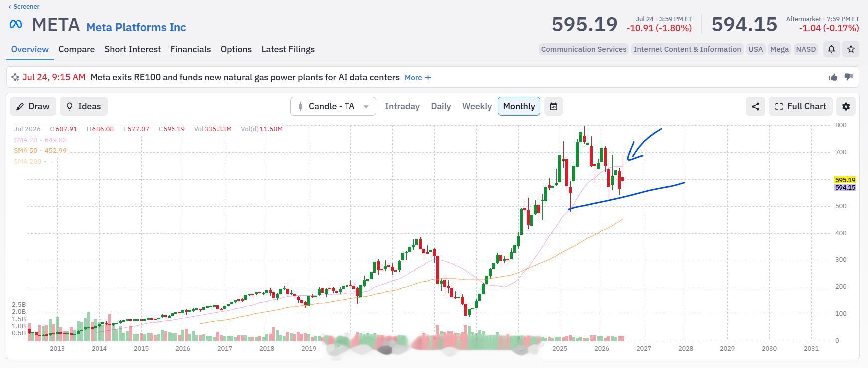Viewport: 868px width, 368px height.
Task: Expand the Candle - TA chart type dropdown
Action: coord(333,106)
